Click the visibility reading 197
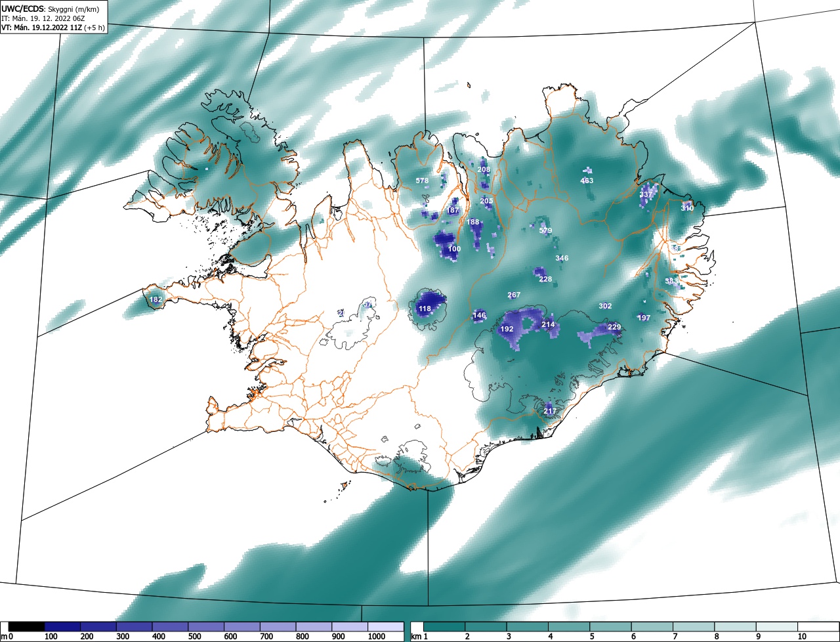The height and width of the screenshot is (642, 840). coord(644,318)
